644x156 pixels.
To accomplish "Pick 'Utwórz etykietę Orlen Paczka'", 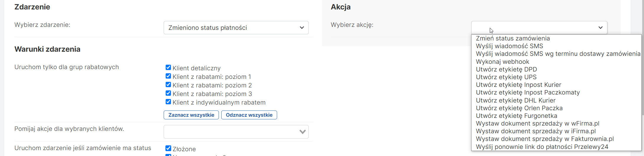I will (x=519, y=108).
